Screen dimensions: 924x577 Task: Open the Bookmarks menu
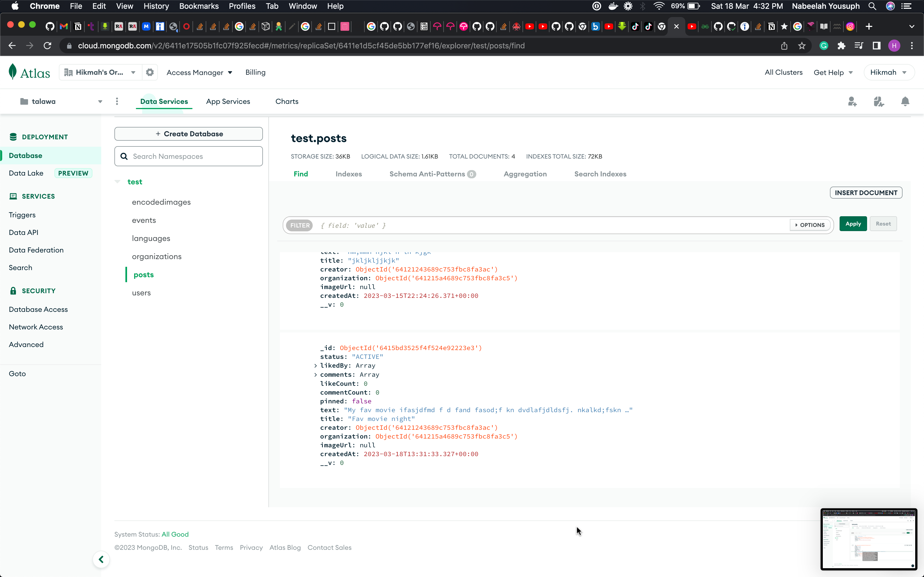click(199, 6)
